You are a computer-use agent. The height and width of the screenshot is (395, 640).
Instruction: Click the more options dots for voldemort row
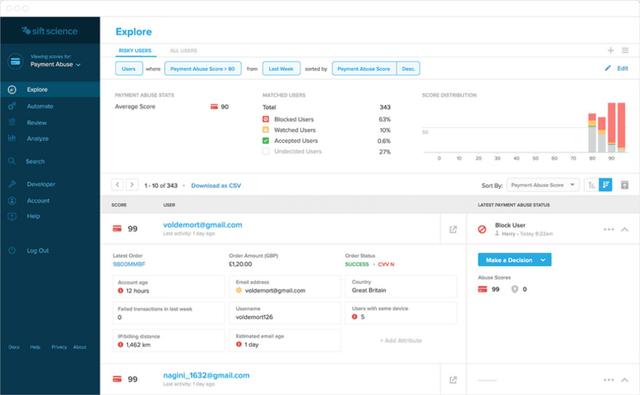pos(609,229)
